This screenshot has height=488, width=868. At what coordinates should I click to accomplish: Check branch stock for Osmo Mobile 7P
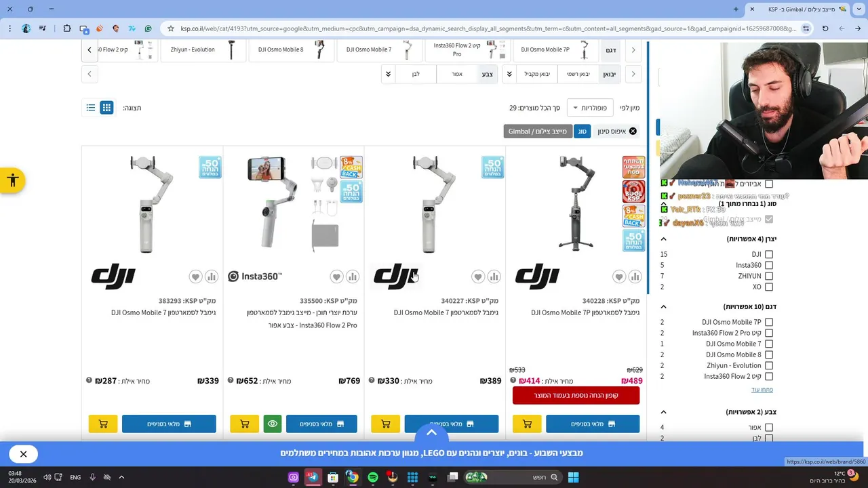click(x=593, y=424)
